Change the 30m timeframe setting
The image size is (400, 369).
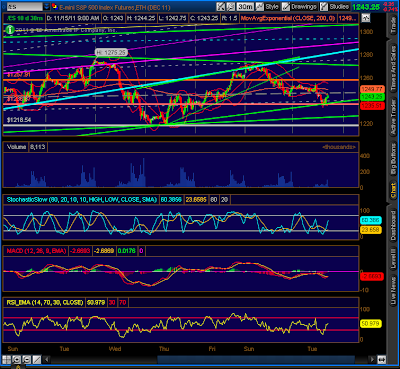point(245,6)
